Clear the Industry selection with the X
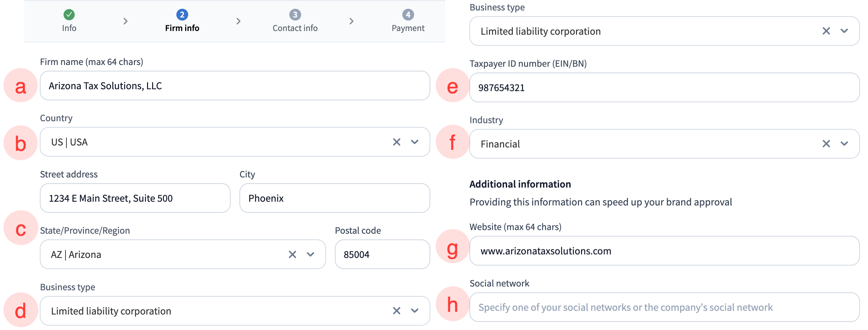The image size is (868, 330). [x=826, y=143]
